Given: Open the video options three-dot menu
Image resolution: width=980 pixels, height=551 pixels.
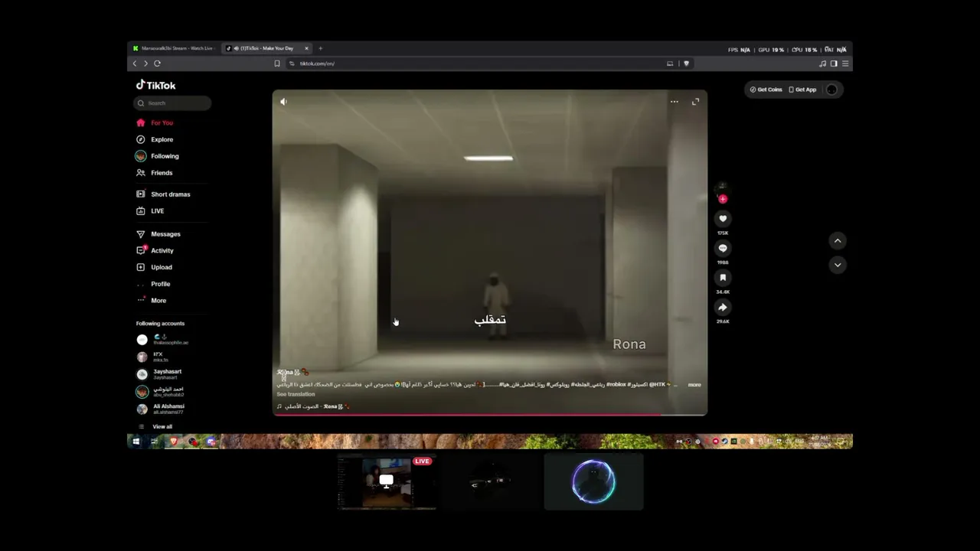Looking at the screenshot, I should (x=674, y=102).
